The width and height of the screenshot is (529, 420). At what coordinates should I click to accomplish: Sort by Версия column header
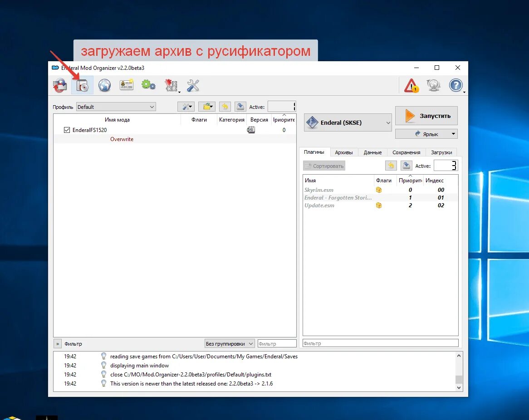259,120
